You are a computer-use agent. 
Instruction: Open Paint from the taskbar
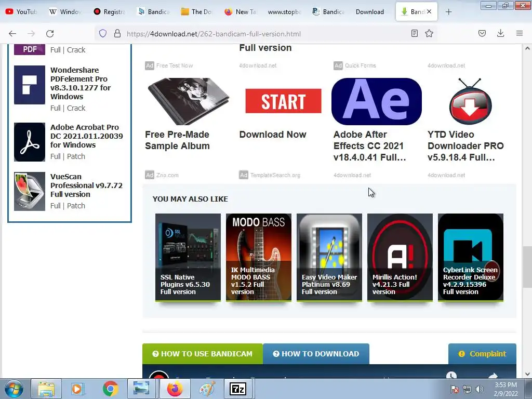[207, 389]
